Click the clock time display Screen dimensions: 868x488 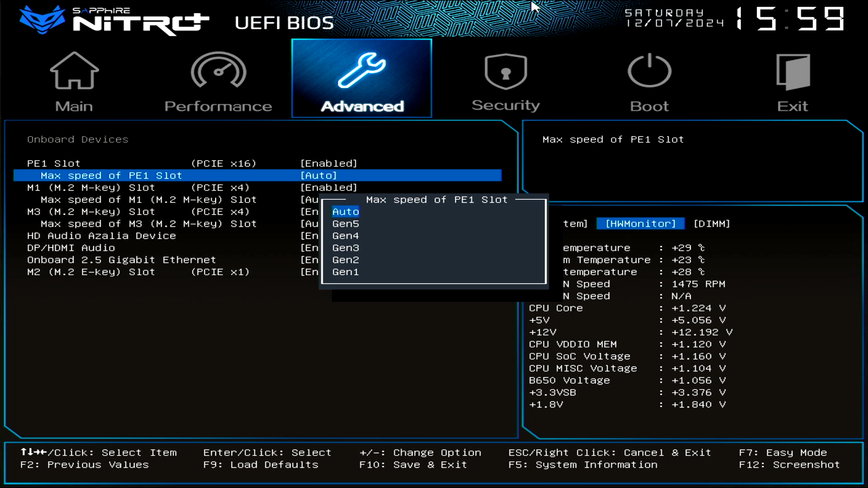790,19
